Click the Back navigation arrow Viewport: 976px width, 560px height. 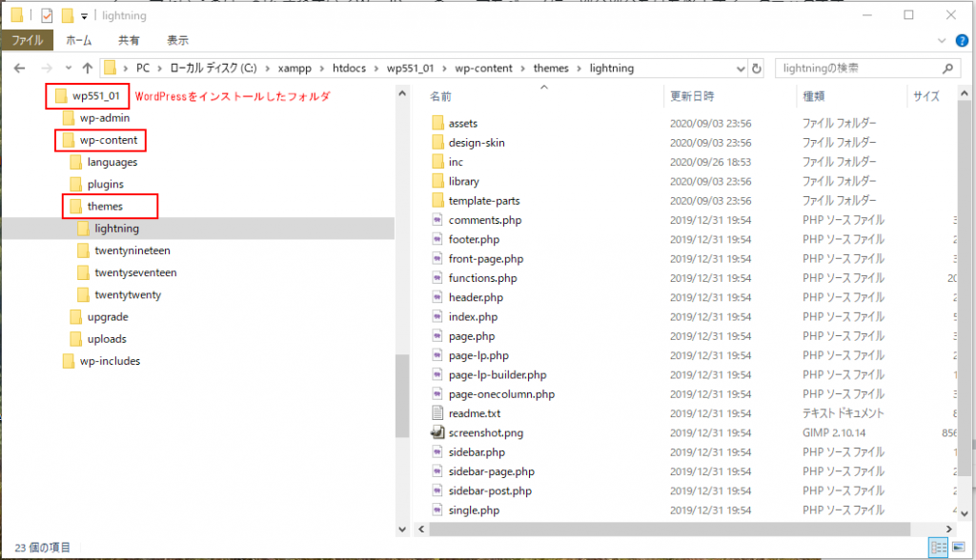click(x=19, y=69)
